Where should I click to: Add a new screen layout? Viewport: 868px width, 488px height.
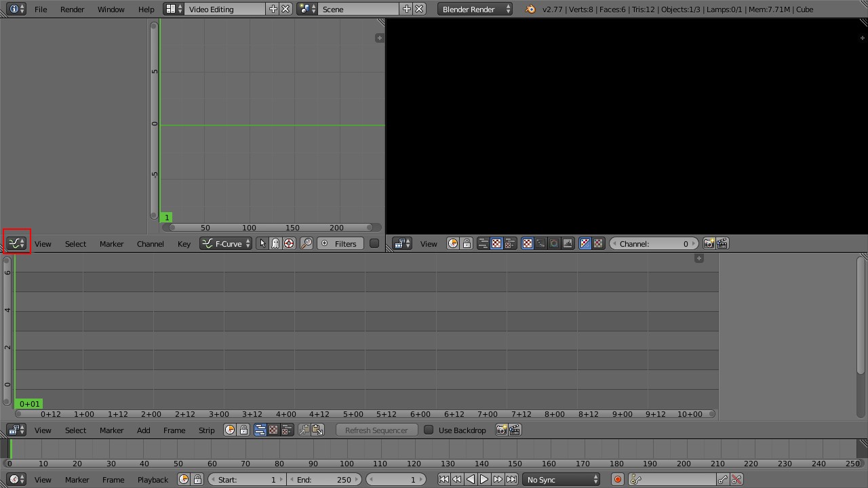pos(273,9)
